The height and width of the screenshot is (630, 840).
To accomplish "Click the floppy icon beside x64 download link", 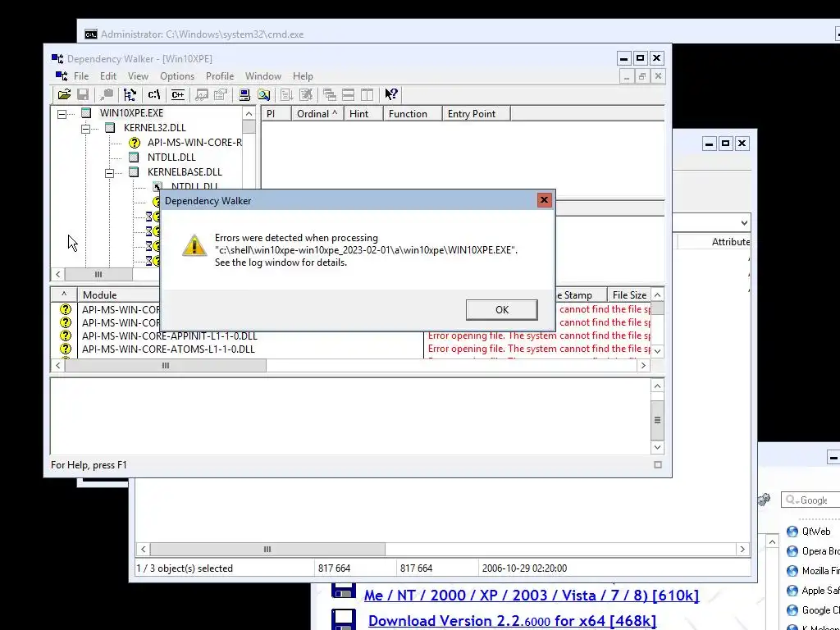I will 344,619.
